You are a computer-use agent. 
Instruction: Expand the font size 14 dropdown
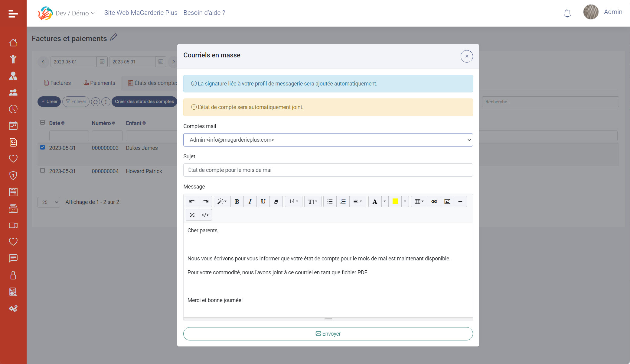[x=293, y=201]
